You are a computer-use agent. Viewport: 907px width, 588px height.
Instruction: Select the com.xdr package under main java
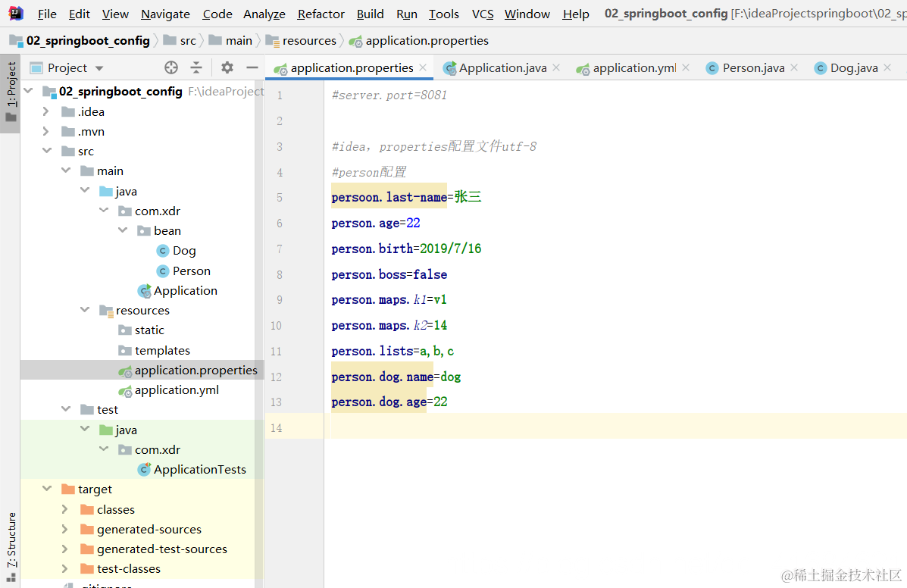click(x=158, y=211)
